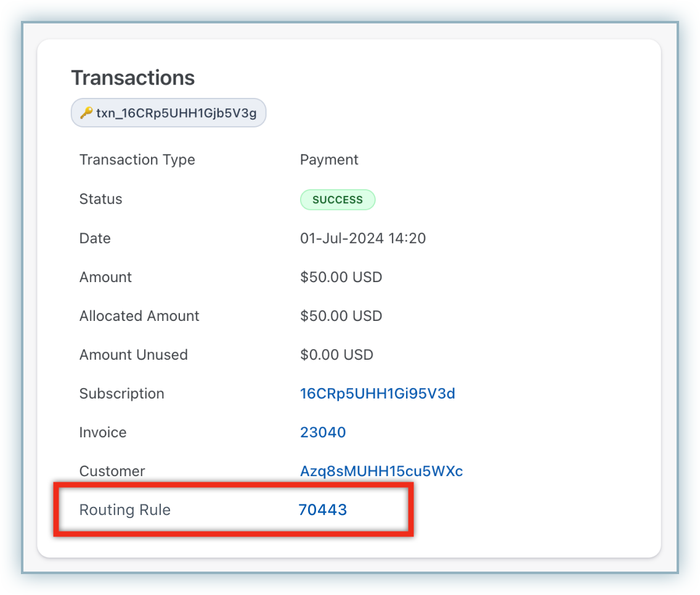Click the $0.00 USD unused amount value
Viewport: 700px width, 595px height.
pos(336,355)
